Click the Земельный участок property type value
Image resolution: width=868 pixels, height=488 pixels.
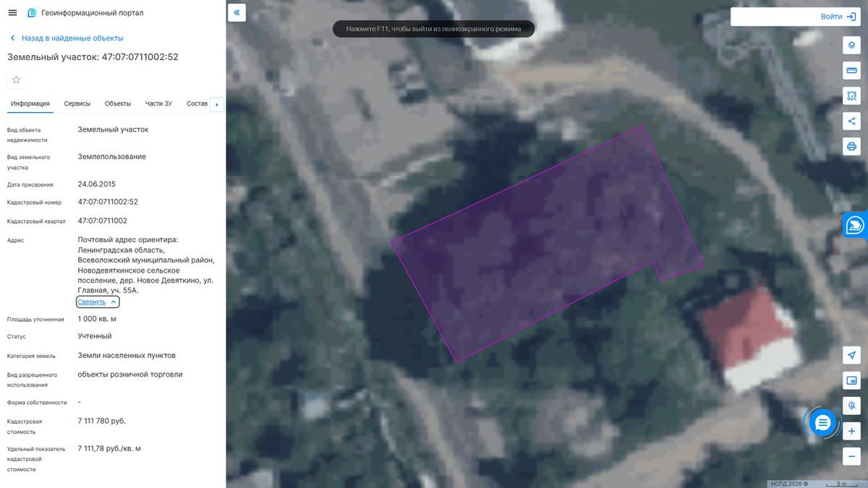tap(113, 129)
